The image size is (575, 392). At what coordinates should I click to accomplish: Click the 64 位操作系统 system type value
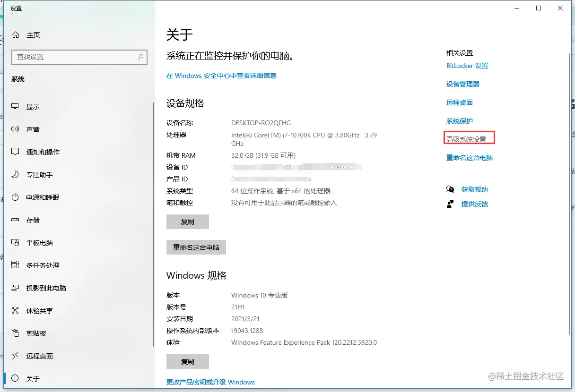(x=281, y=191)
